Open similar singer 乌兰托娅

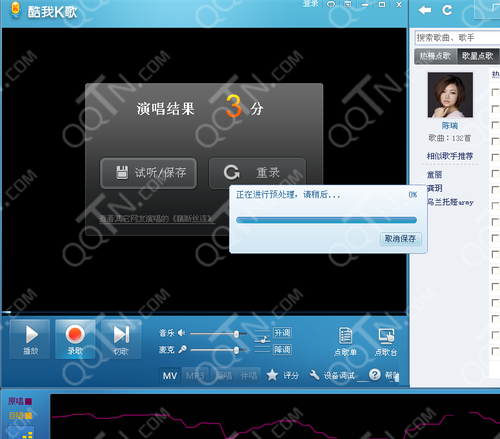click(450, 202)
